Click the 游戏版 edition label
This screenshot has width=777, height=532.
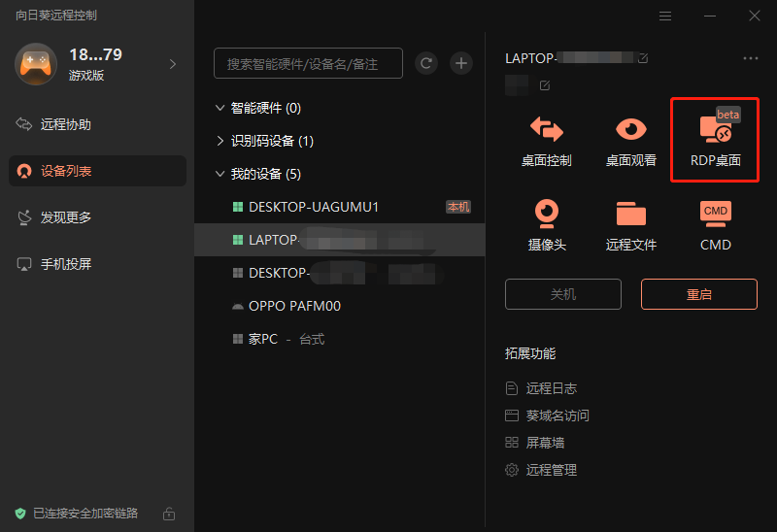[x=86, y=76]
